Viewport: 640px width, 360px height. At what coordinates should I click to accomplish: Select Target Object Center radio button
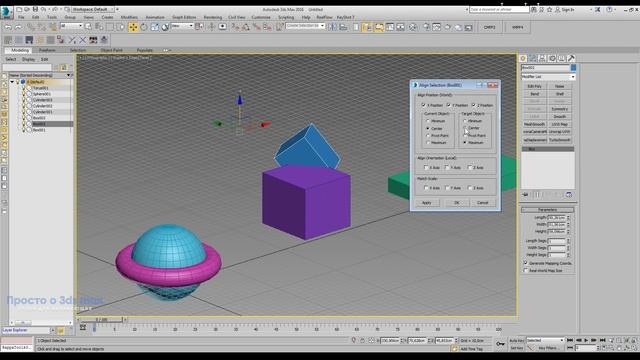pyautogui.click(x=465, y=128)
